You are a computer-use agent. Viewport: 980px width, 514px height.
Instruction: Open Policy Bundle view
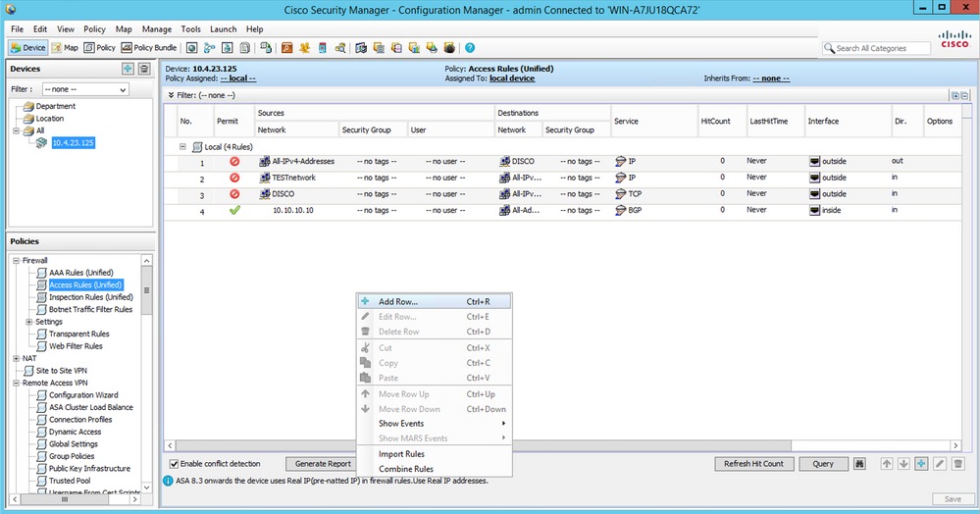[149, 47]
